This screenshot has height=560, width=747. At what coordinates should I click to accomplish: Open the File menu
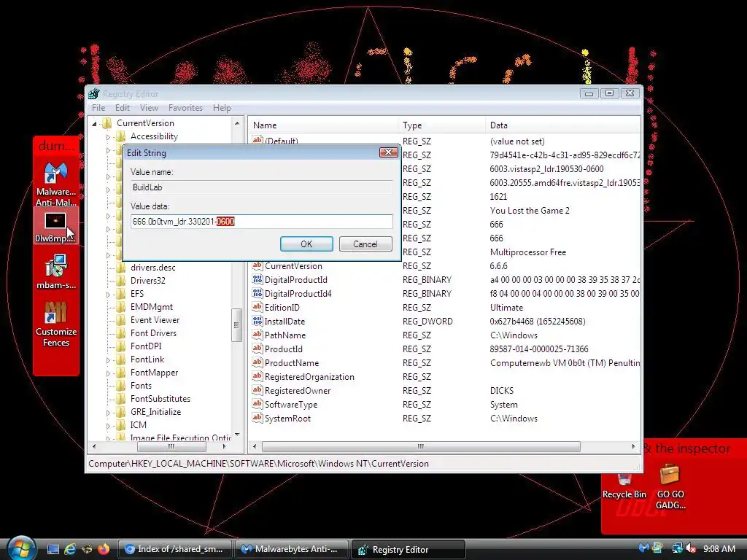(x=98, y=108)
